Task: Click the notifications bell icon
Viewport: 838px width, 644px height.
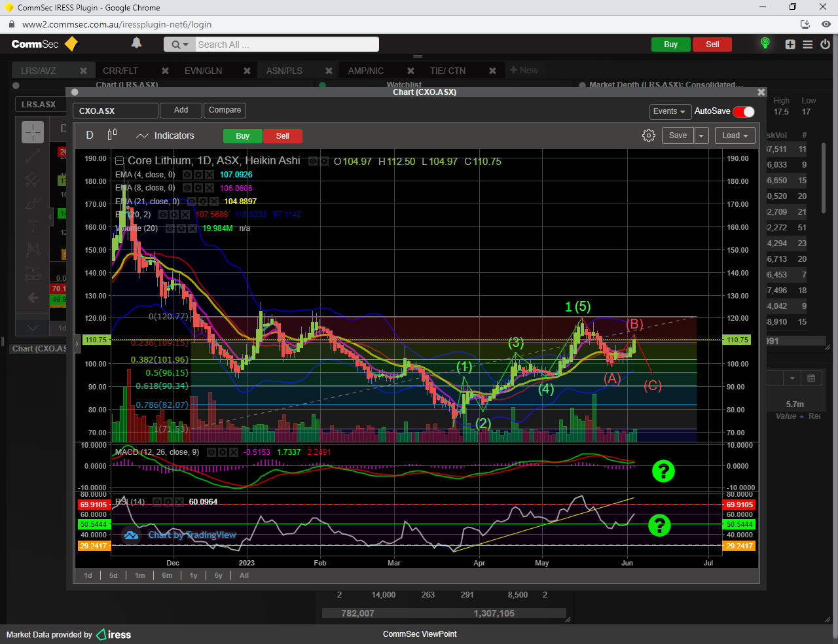Action: 136,43
